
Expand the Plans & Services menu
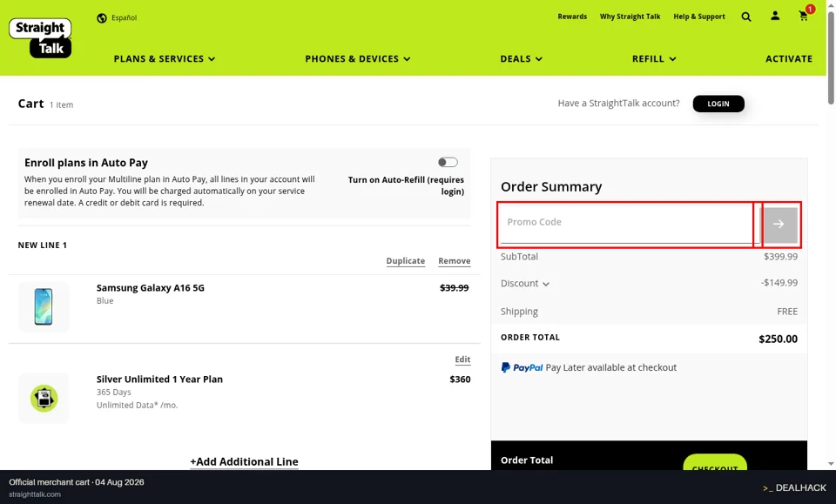pyautogui.click(x=165, y=58)
